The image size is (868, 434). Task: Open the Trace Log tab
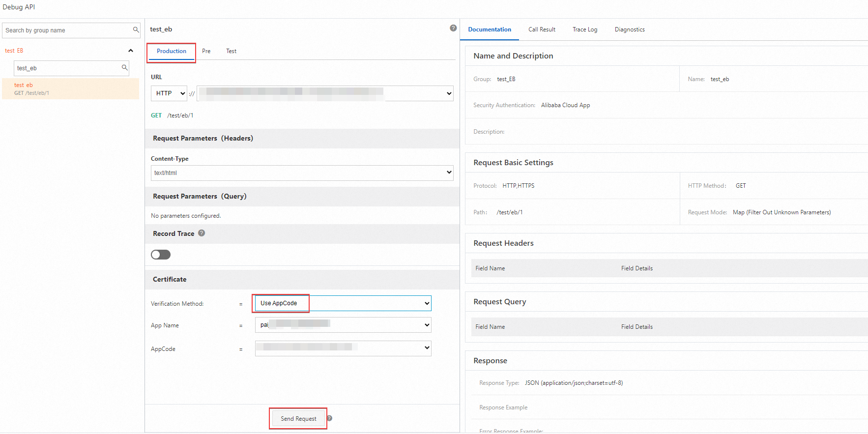[x=585, y=29]
